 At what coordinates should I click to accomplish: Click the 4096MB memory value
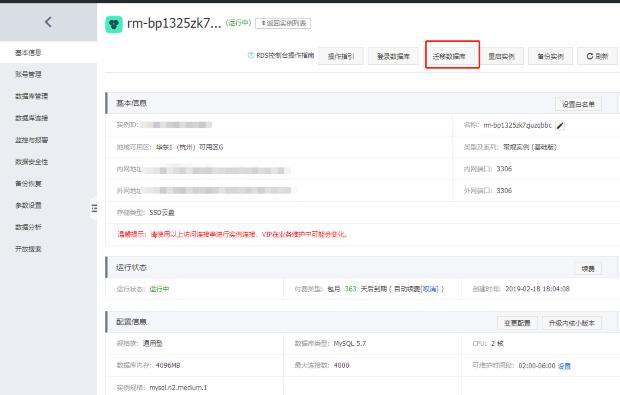pos(168,365)
